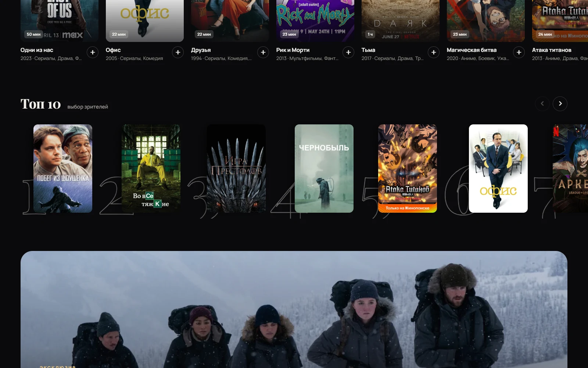Open Dark series thumbnail in top row
This screenshot has height=368, width=588.
point(401,21)
